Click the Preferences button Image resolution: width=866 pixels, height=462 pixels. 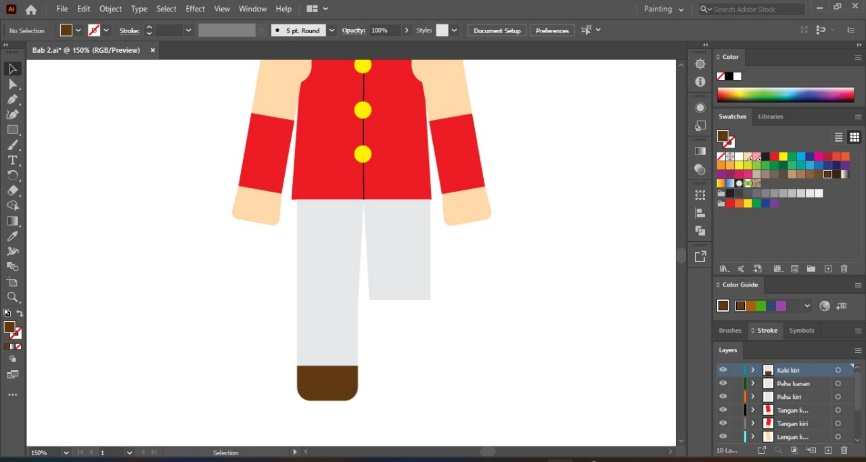(552, 30)
